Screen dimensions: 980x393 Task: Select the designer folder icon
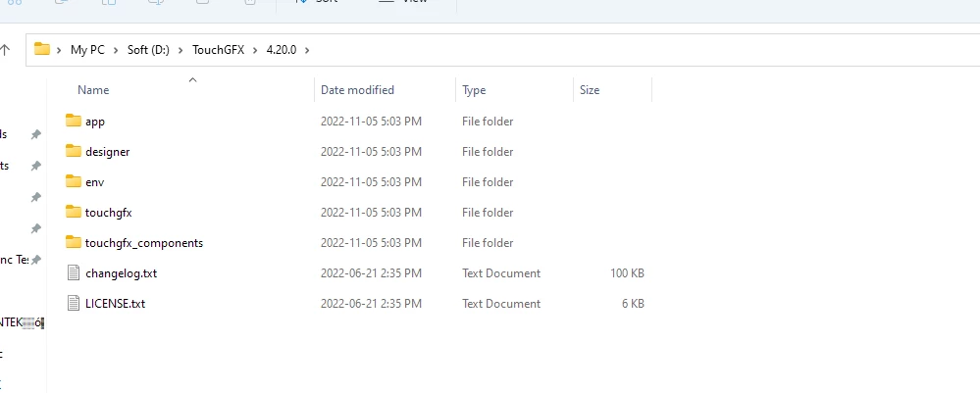pyautogui.click(x=74, y=151)
